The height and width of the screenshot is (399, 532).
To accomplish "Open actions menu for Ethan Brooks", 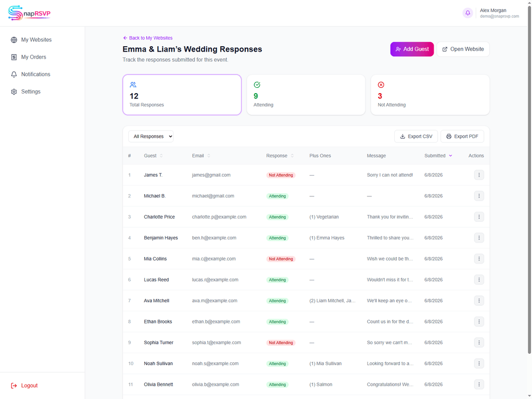I will pos(479,322).
